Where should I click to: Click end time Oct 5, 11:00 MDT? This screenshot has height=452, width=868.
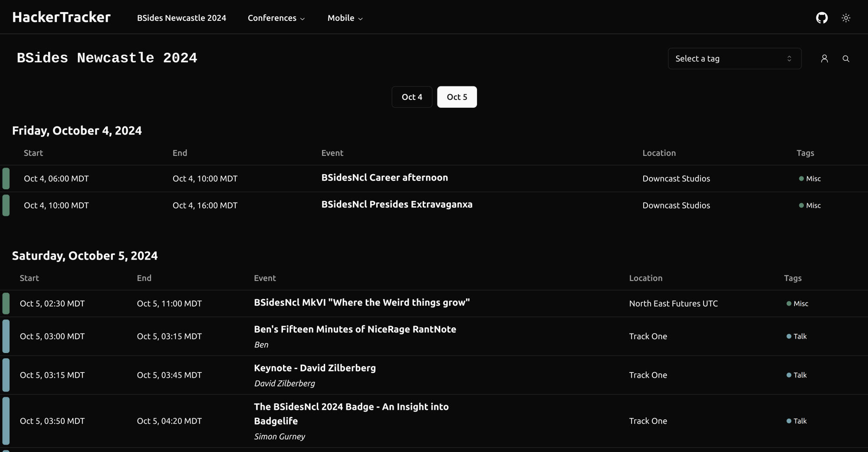(x=169, y=304)
